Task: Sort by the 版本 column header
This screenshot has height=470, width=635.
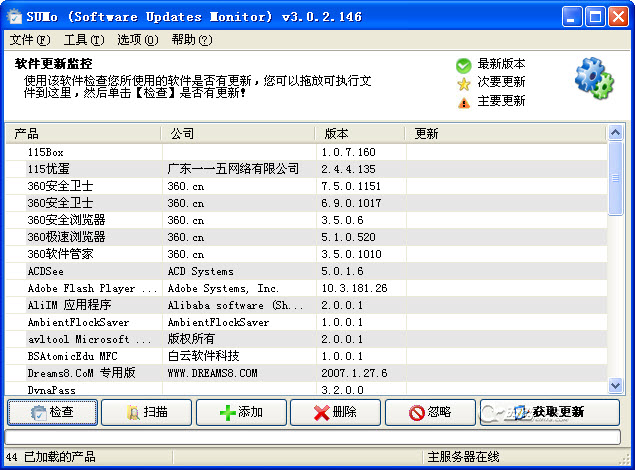Action: (360, 134)
